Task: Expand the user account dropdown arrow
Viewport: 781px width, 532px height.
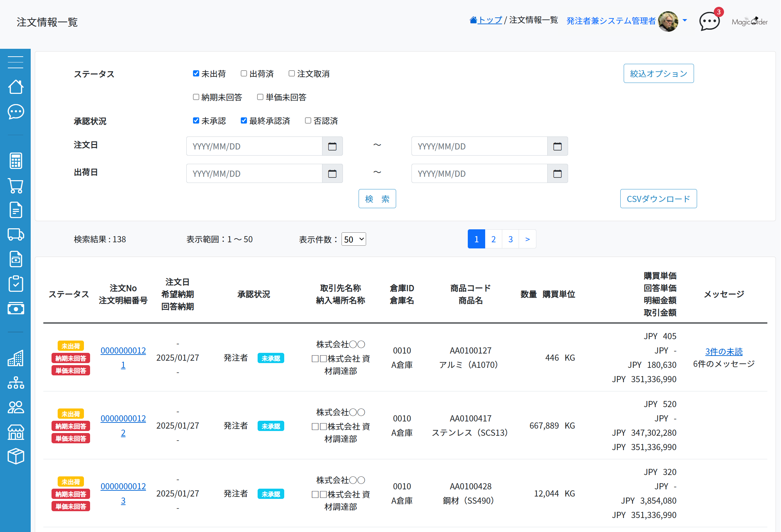Action: (685, 20)
